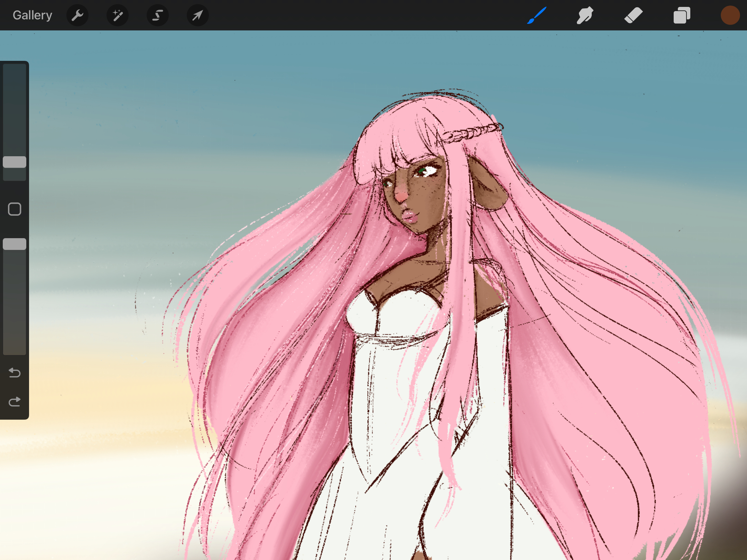
Task: Click the brush size slider handle
Action: [15, 162]
